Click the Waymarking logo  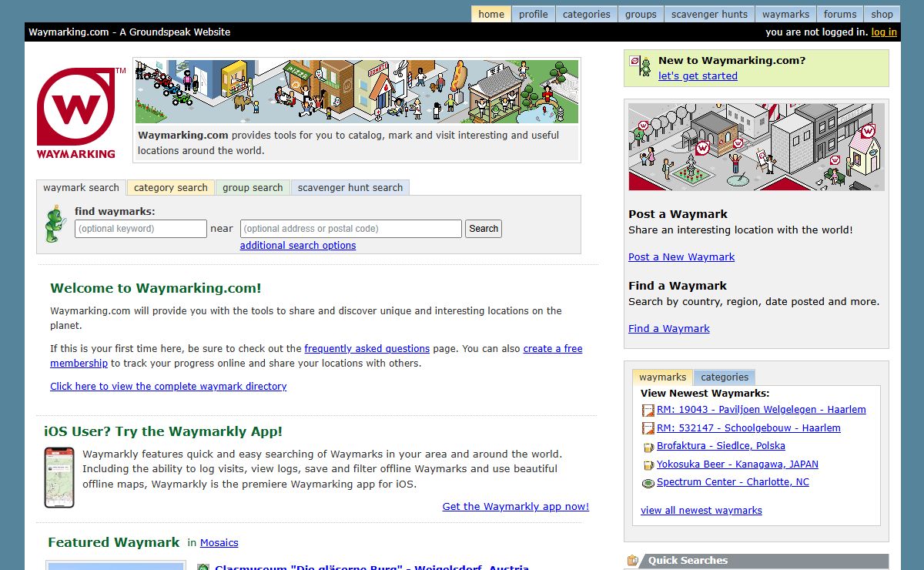(77, 112)
